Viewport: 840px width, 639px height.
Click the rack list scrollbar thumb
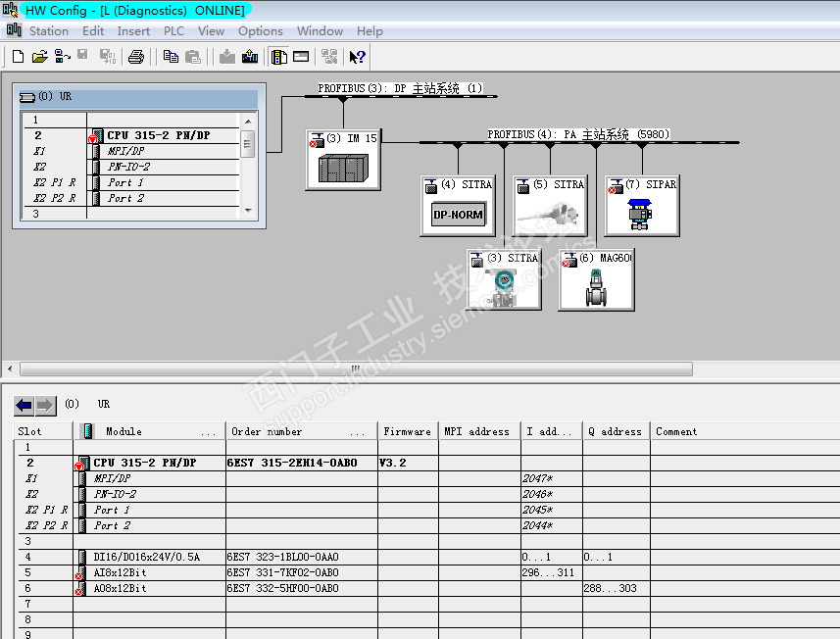pos(247,143)
